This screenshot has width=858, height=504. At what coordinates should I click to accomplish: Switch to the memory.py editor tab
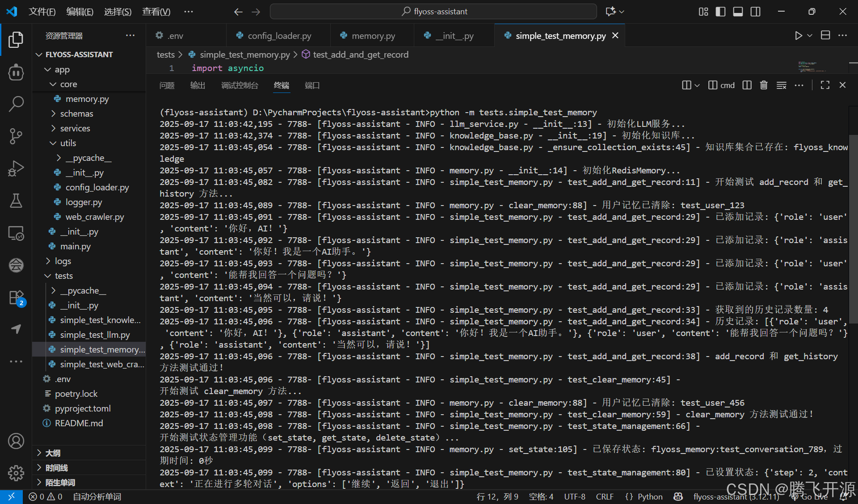click(x=373, y=36)
